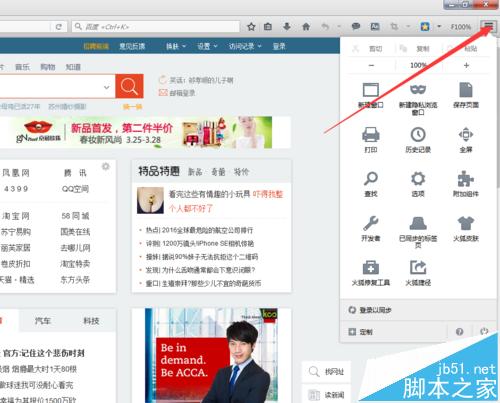Select the 知道 search tab
500x403 pixels.
tap(73, 67)
